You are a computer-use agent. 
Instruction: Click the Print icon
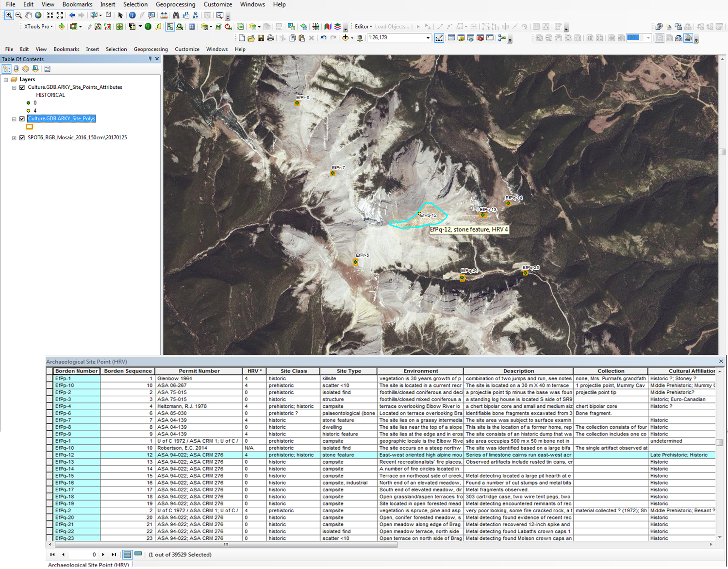(x=270, y=38)
